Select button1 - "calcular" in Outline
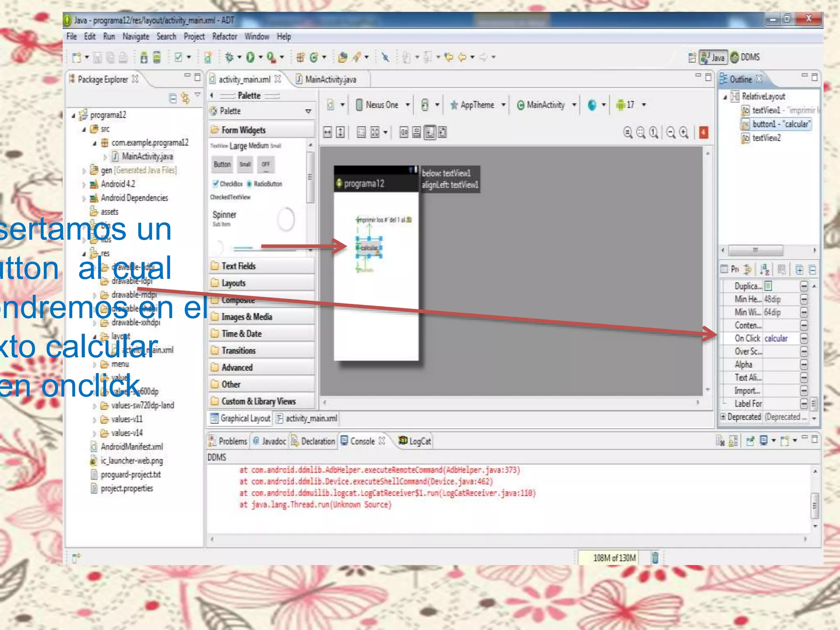Image resolution: width=840 pixels, height=630 pixels. point(776,124)
